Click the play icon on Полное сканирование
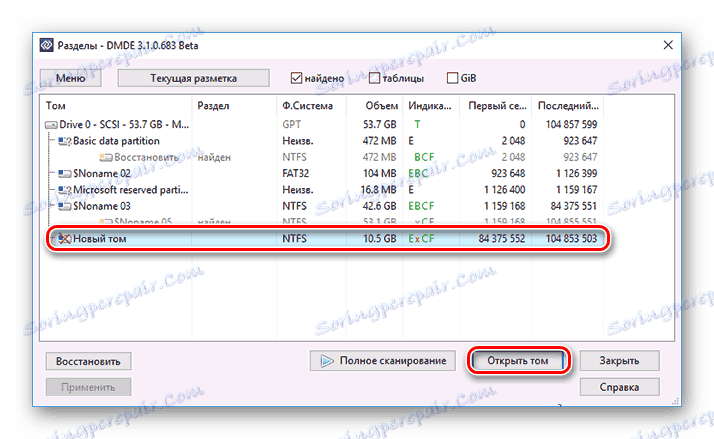Viewport: 714px width, 439px height. click(327, 361)
